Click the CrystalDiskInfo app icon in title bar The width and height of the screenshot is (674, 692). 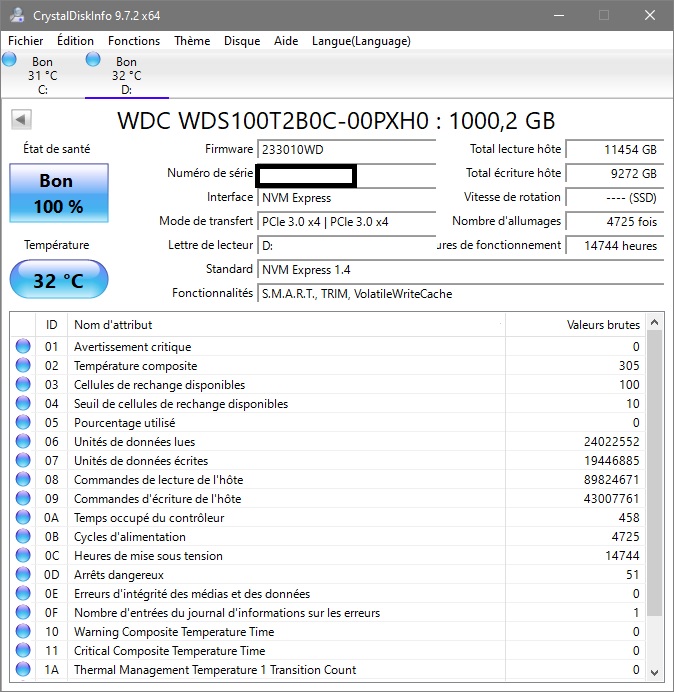point(15,15)
